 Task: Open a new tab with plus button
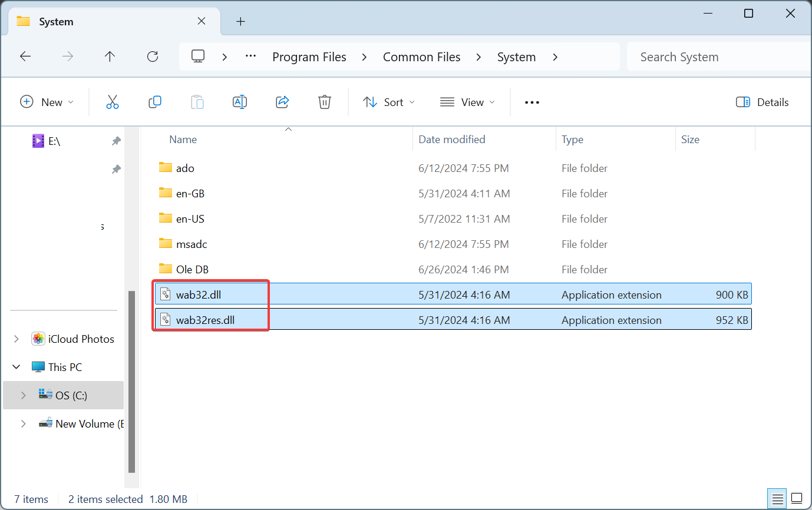point(240,22)
